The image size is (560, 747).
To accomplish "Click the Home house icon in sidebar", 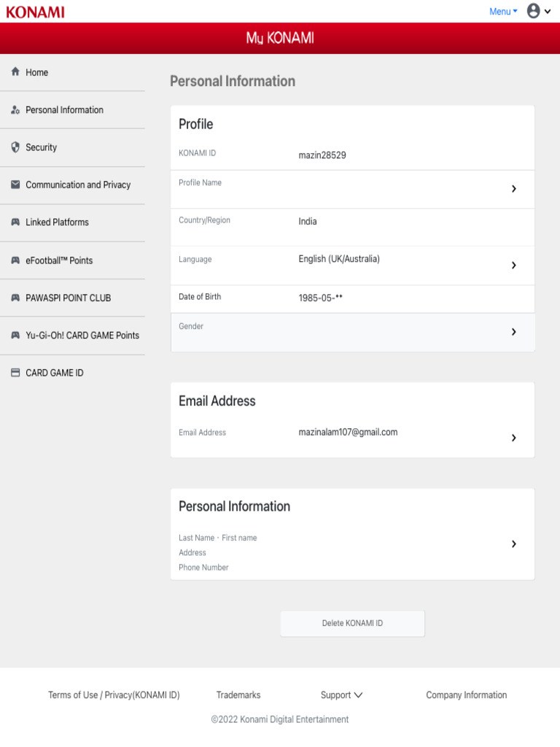I will 15,72.
